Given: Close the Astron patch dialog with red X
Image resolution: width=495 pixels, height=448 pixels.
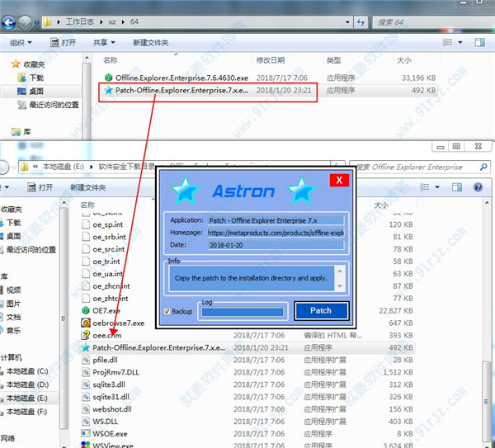Looking at the screenshot, I should coord(336,181).
